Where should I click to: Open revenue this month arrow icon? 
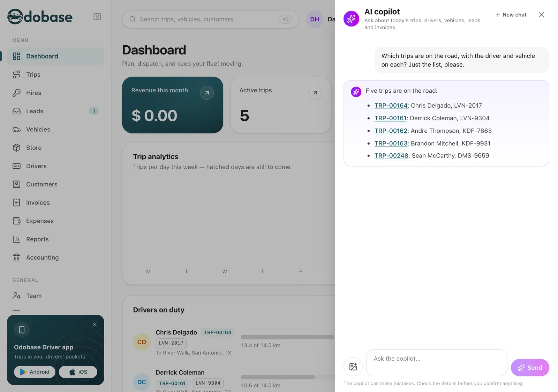(207, 93)
